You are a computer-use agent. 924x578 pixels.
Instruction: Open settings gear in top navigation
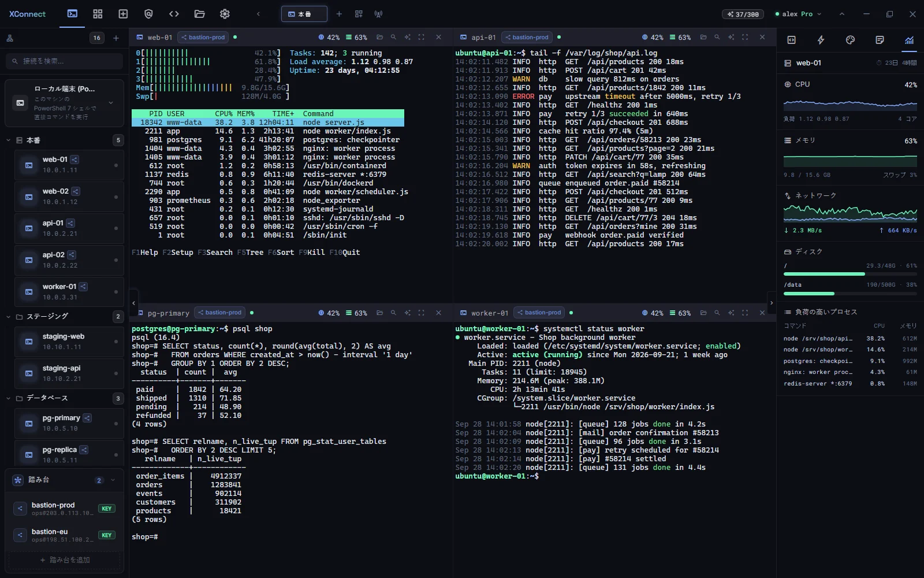click(x=225, y=14)
